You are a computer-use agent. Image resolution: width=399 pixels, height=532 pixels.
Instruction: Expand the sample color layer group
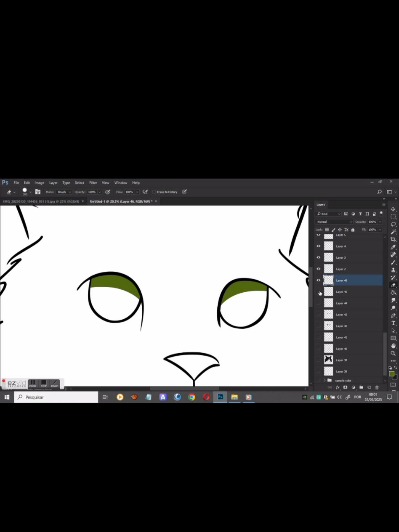325,381
